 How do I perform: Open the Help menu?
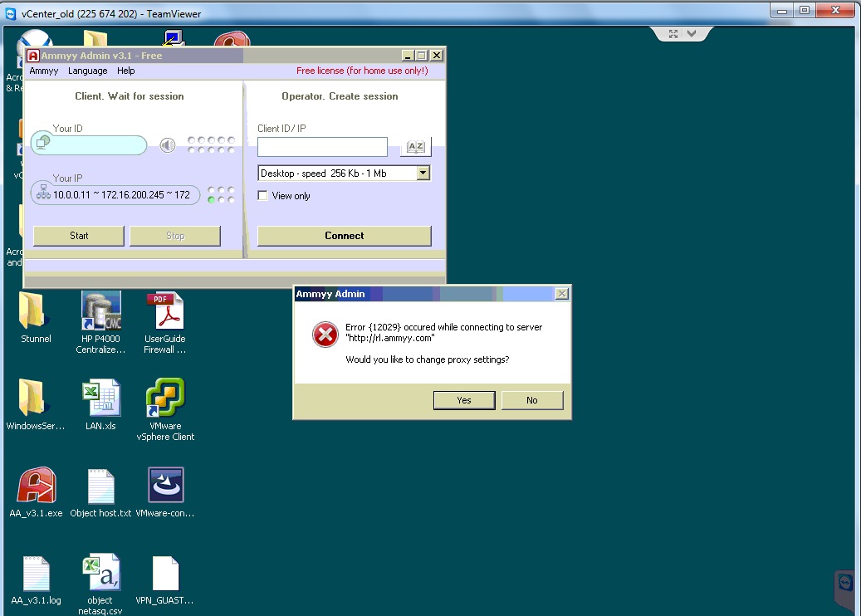point(125,71)
